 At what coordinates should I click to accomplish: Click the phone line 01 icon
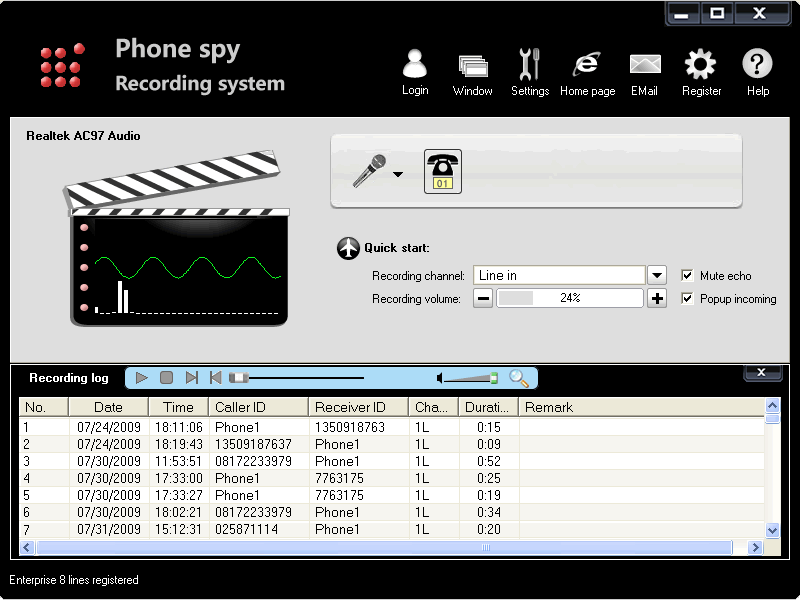tap(441, 170)
